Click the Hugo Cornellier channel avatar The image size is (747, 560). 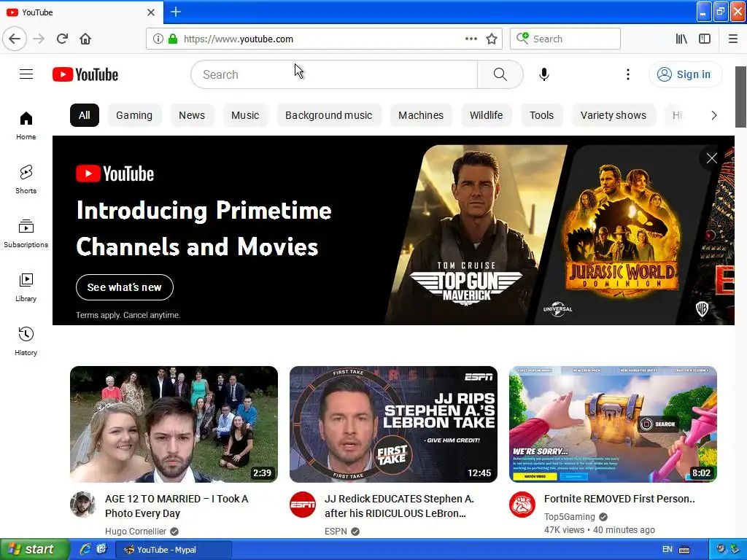click(83, 505)
